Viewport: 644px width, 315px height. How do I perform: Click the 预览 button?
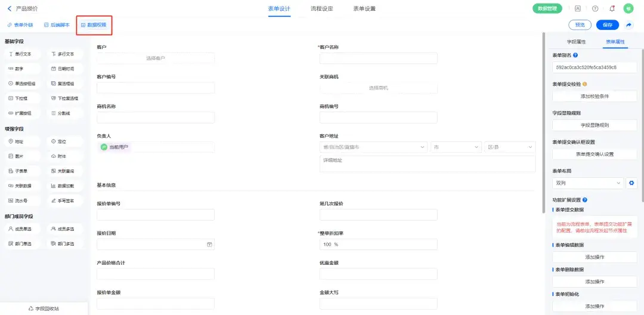(x=580, y=25)
